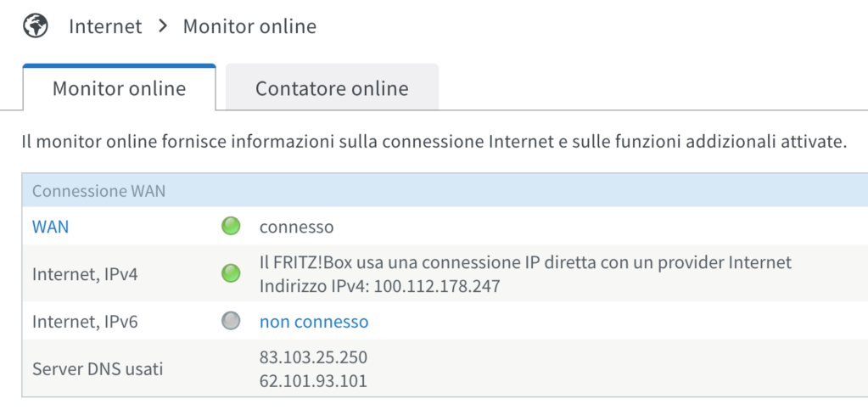Click the 'Internet, IPv4' row label
Screen dimensions: 868x410
[85, 274]
